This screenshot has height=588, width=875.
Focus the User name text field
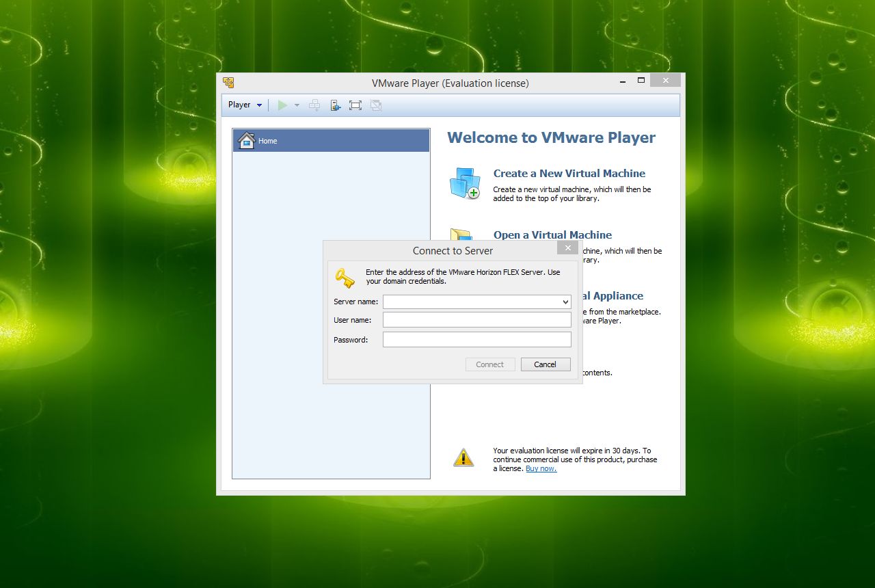click(x=476, y=320)
